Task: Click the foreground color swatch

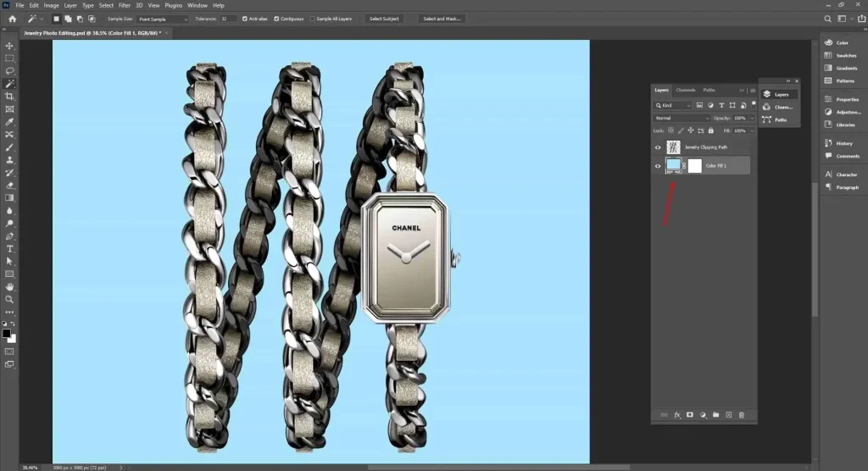Action: (x=7, y=333)
